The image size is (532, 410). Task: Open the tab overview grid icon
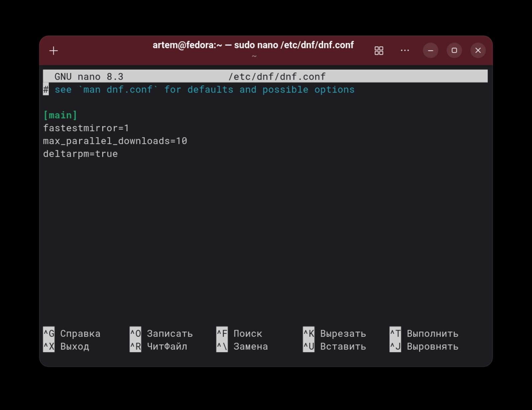[379, 51]
